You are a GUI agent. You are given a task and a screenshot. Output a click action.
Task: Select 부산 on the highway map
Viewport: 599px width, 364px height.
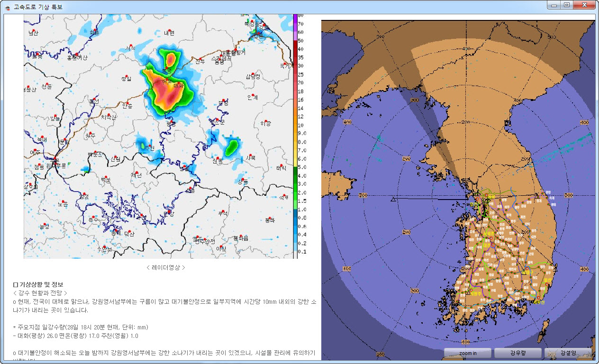tap(540, 302)
